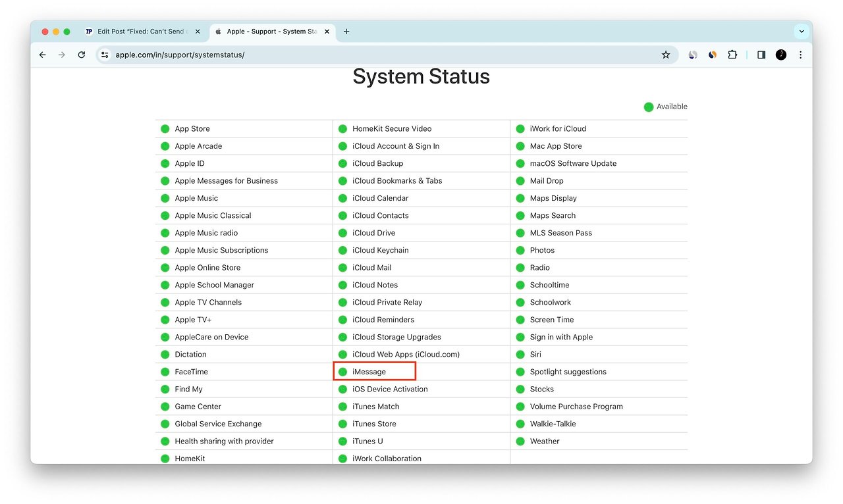The height and width of the screenshot is (504, 843).
Task: Expand the tab search dropdown arrow
Action: pos(802,32)
